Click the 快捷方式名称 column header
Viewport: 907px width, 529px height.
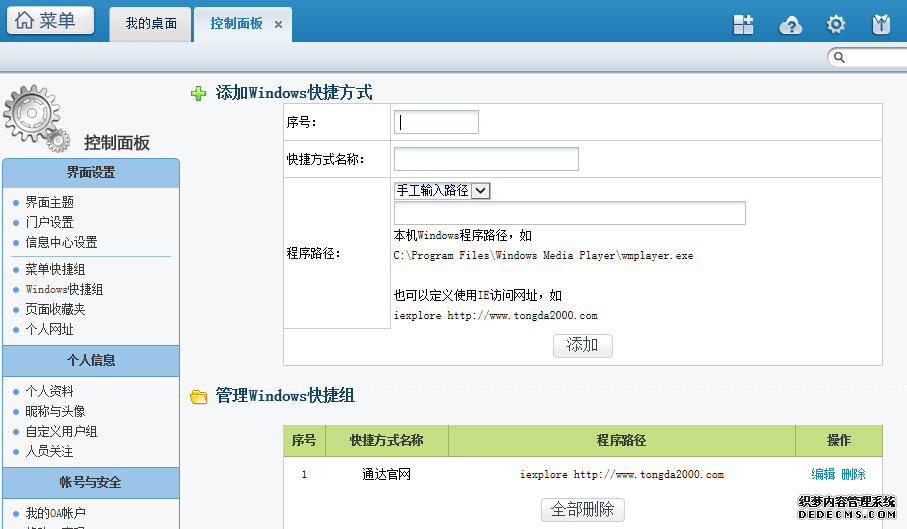(x=387, y=441)
